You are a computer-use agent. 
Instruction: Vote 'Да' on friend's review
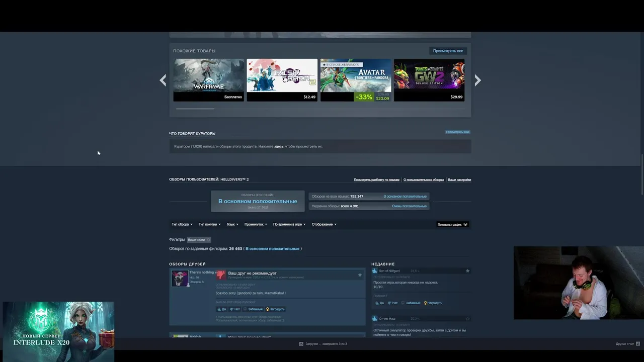click(221, 309)
